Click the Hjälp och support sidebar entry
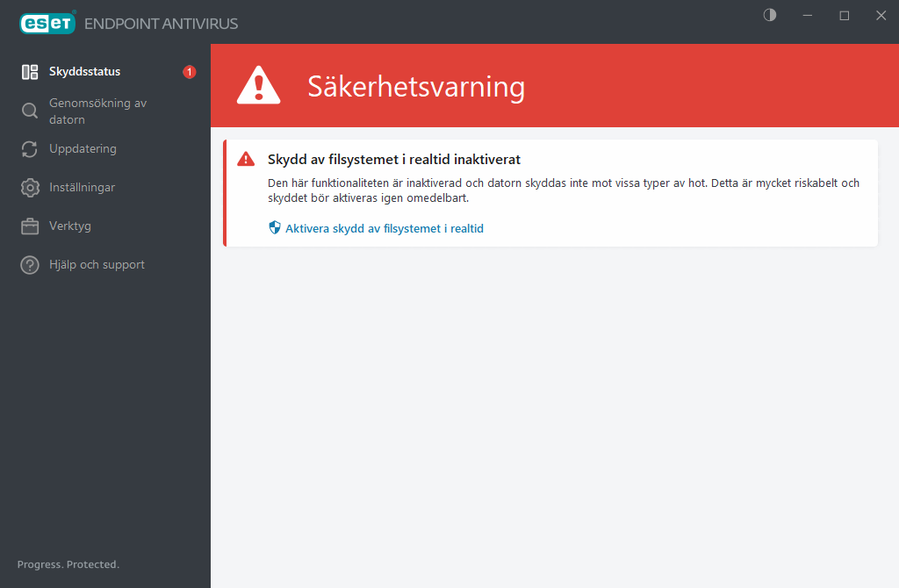 [x=97, y=264]
